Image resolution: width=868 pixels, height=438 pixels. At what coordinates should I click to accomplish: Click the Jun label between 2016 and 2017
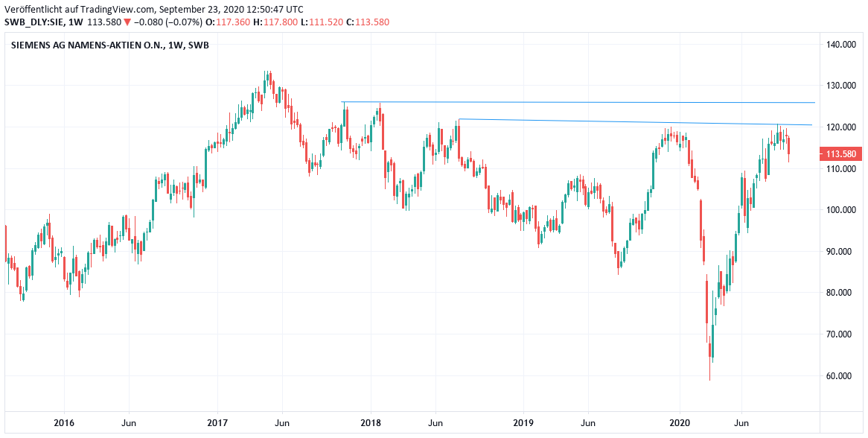129,423
